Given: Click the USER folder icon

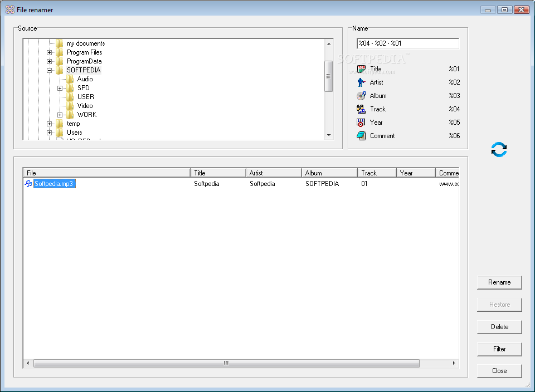Looking at the screenshot, I should pyautogui.click(x=70, y=97).
